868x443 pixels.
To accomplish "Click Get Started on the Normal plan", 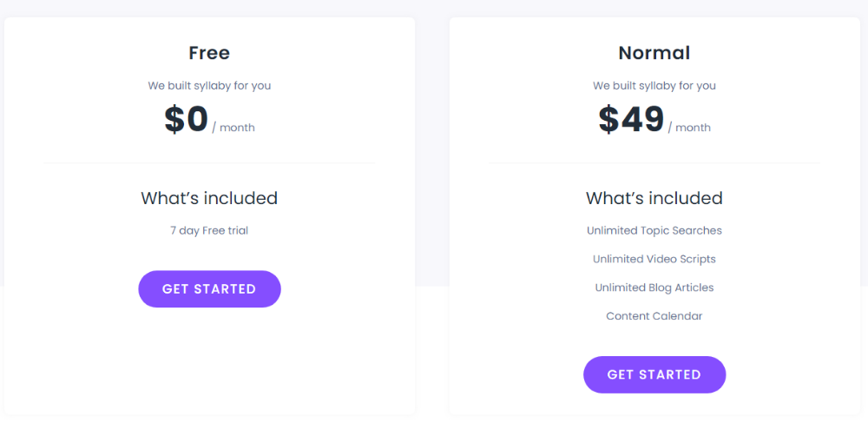I will 654,374.
